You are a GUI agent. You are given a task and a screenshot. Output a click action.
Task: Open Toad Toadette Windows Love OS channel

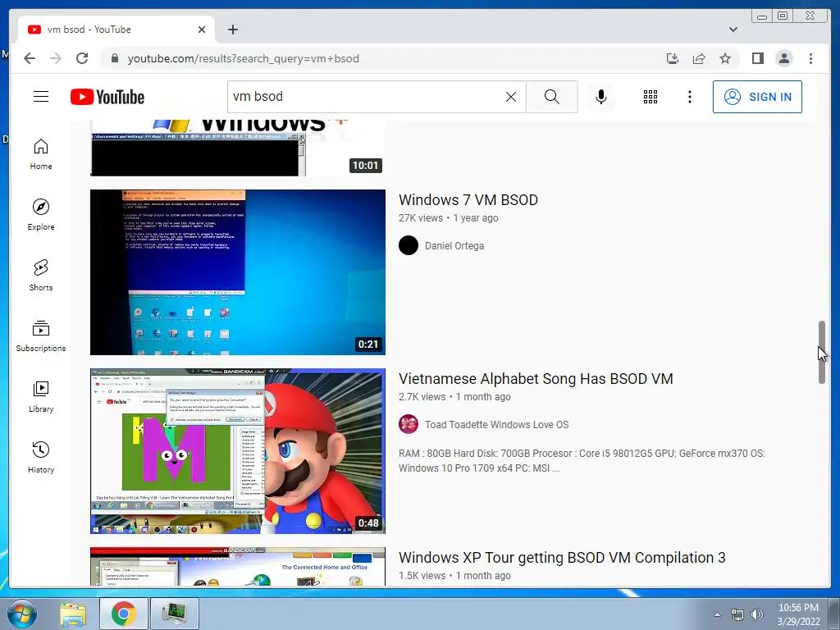pos(496,425)
